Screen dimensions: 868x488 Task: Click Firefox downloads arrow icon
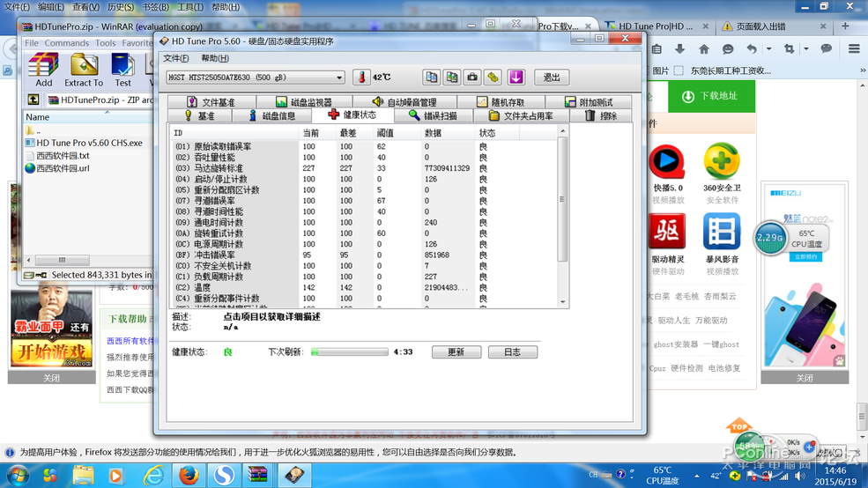coord(679,49)
